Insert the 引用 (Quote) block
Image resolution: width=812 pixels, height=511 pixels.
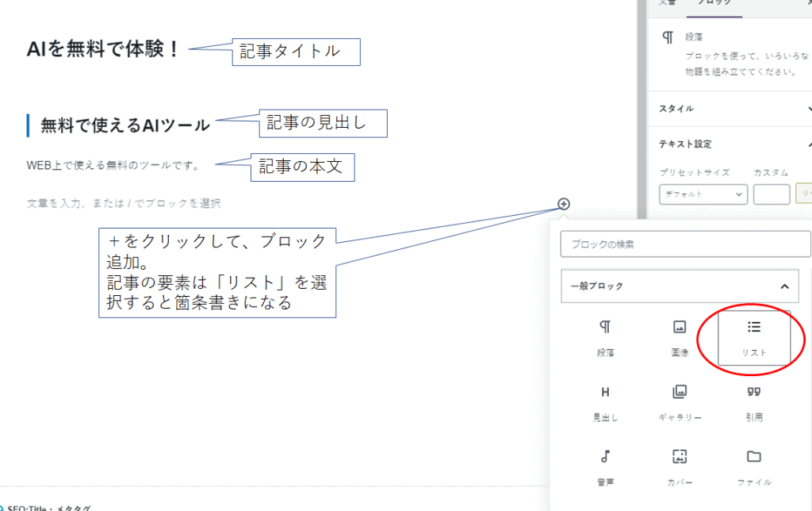click(753, 402)
